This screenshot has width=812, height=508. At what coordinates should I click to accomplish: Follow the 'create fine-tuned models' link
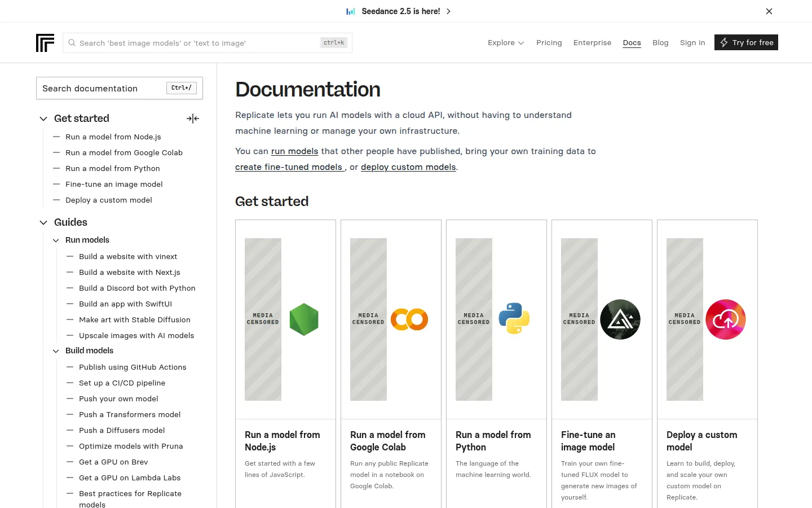pos(289,167)
